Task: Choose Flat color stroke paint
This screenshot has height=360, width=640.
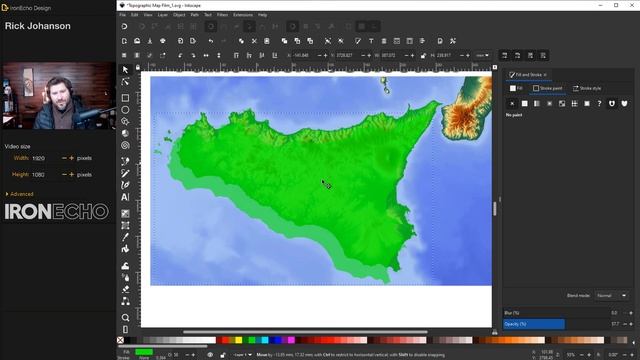Action: [524, 104]
